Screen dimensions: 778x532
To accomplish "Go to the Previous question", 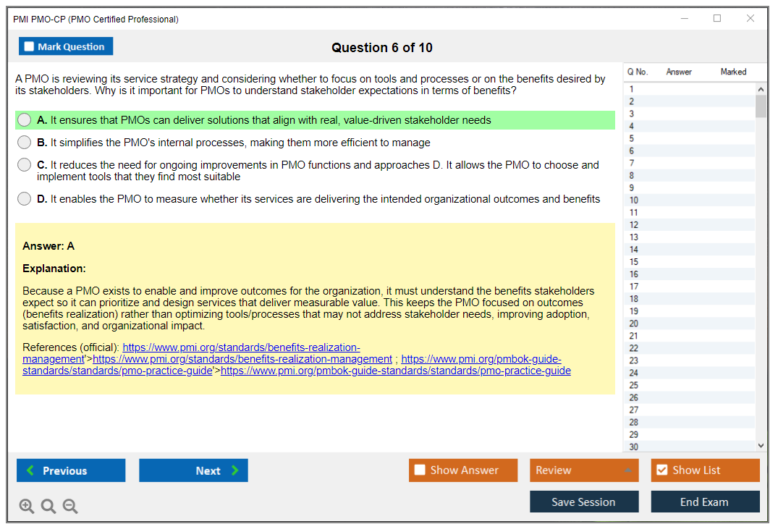I will [70, 470].
